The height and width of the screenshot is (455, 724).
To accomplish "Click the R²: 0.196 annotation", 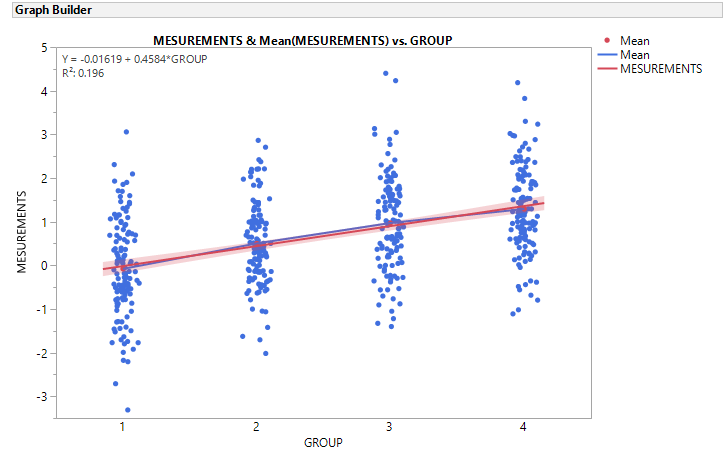I will pyautogui.click(x=83, y=73).
